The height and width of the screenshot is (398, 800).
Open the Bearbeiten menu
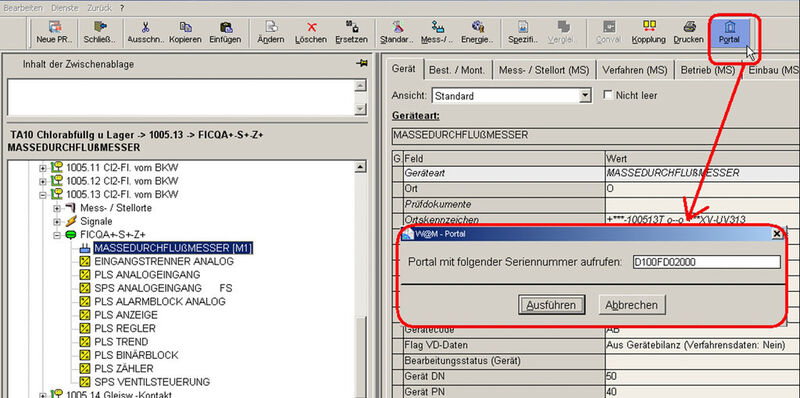point(23,8)
